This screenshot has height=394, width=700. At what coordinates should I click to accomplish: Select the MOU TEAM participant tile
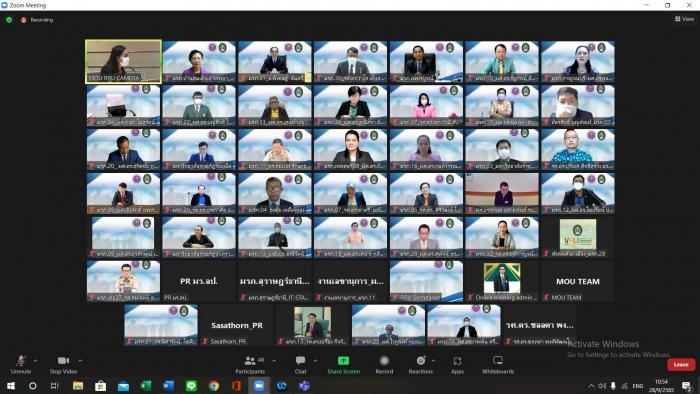(578, 281)
